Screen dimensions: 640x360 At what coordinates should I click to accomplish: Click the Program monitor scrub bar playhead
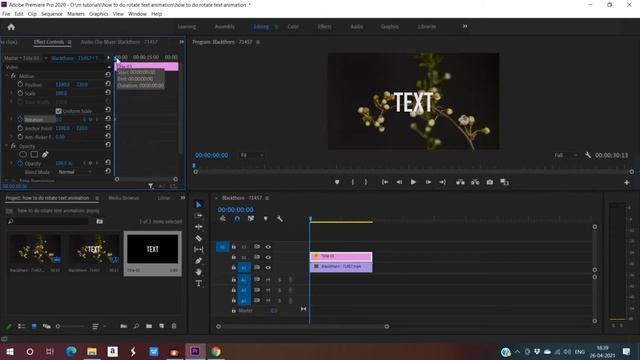click(x=194, y=166)
